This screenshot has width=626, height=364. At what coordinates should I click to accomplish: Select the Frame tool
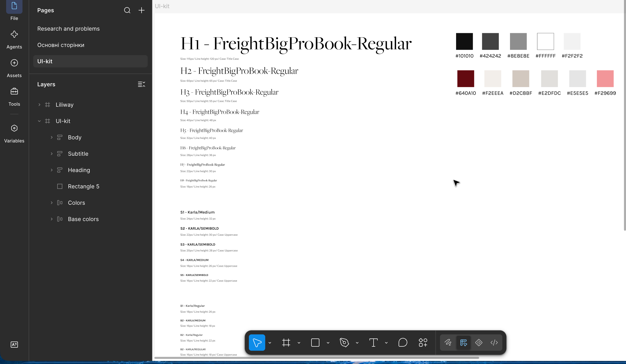point(286,343)
